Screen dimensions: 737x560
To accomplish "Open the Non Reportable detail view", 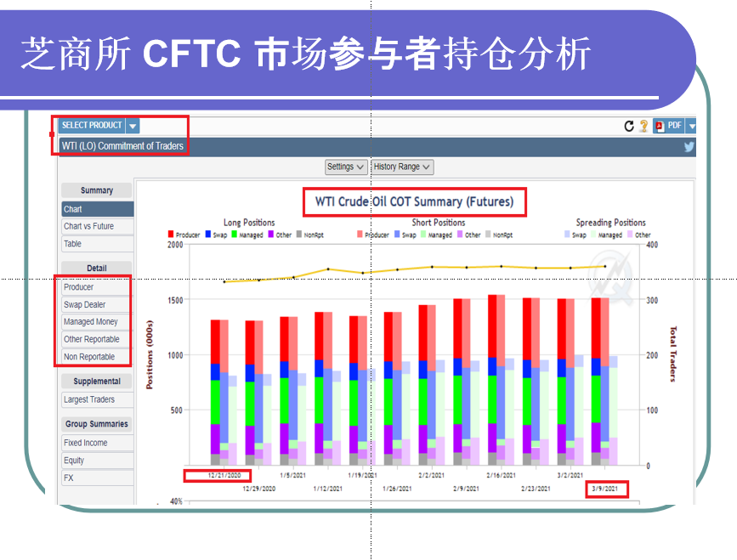I will [96, 357].
